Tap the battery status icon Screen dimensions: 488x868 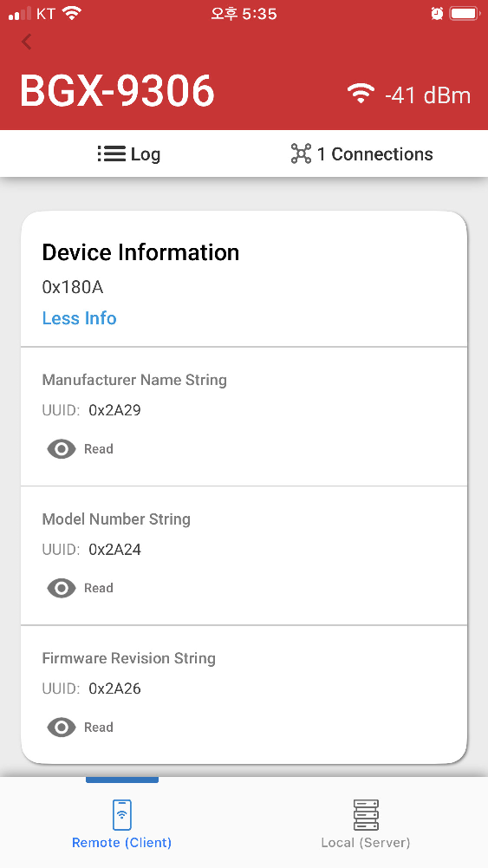pyautogui.click(x=464, y=14)
